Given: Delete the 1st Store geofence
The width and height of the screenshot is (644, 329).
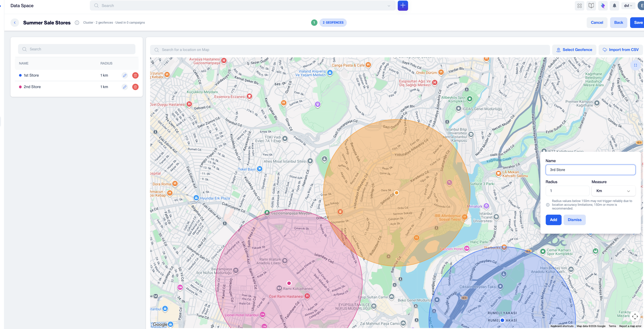Looking at the screenshot, I should click(x=135, y=75).
